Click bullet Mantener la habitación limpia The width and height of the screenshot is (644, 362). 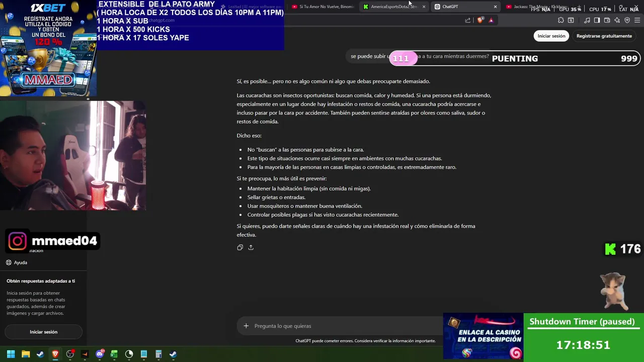tap(309, 189)
